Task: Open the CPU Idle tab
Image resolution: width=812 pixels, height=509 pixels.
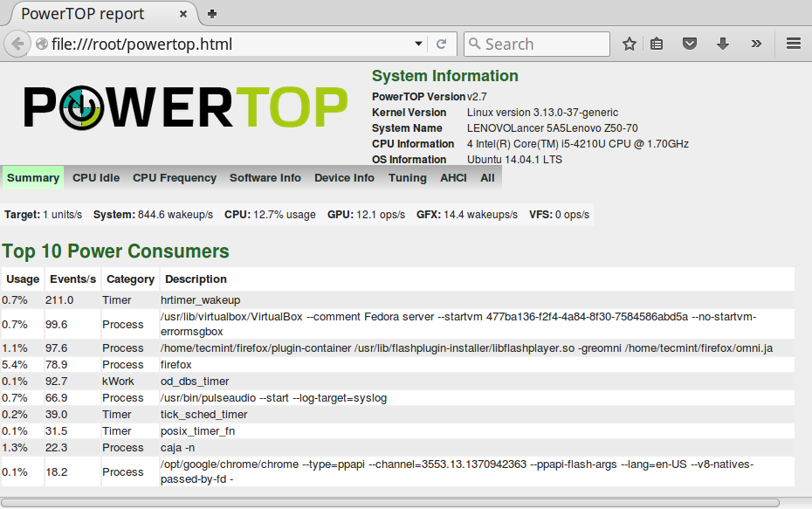Action: point(96,177)
